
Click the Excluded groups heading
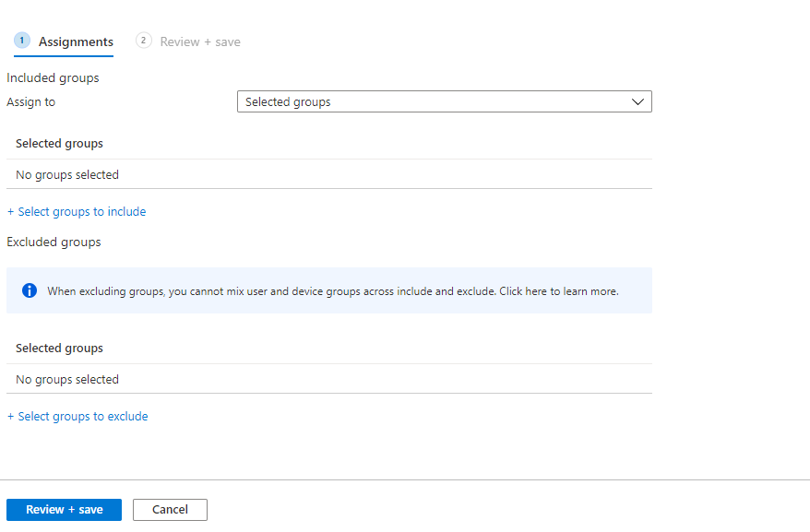pyautogui.click(x=54, y=242)
